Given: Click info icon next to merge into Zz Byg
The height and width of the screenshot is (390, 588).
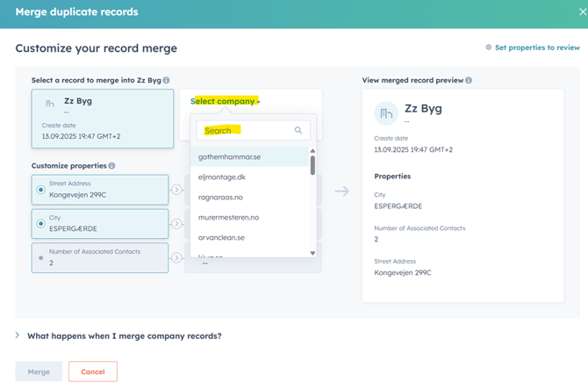Looking at the screenshot, I should tap(166, 81).
